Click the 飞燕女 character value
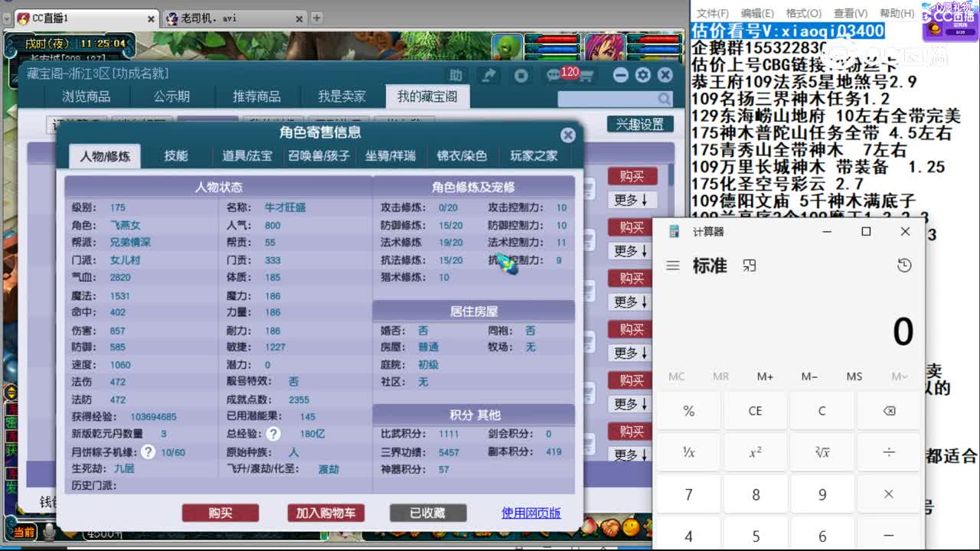Image resolution: width=980 pixels, height=551 pixels. (x=126, y=225)
